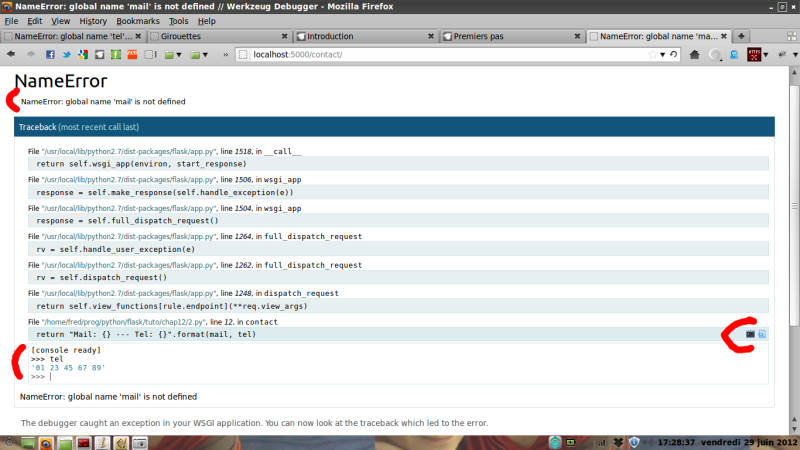Click the view source icon on the contact frame
This screenshot has width=800, height=450.
(x=762, y=334)
